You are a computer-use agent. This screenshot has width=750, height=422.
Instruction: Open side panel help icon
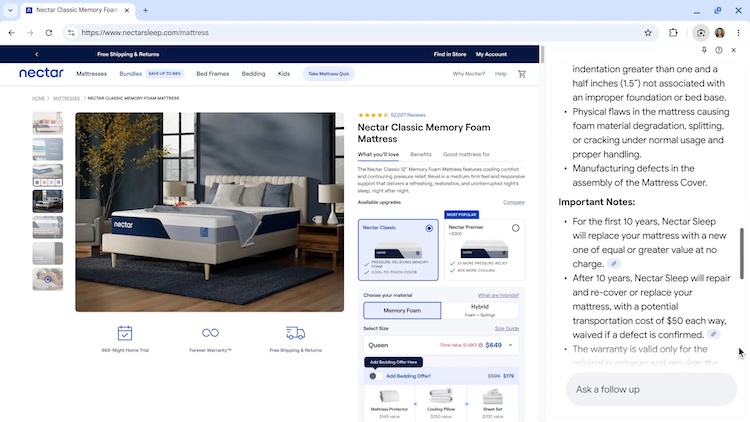point(718,50)
